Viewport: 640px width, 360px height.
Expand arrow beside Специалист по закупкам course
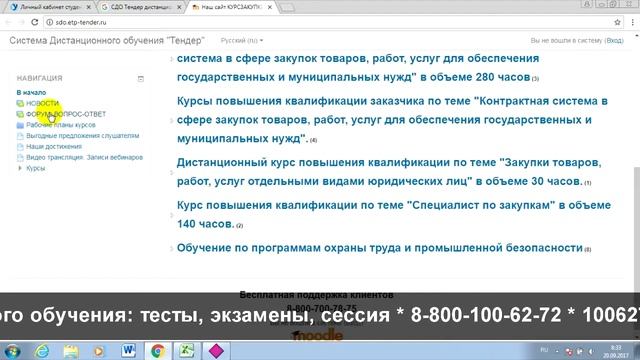click(x=172, y=215)
